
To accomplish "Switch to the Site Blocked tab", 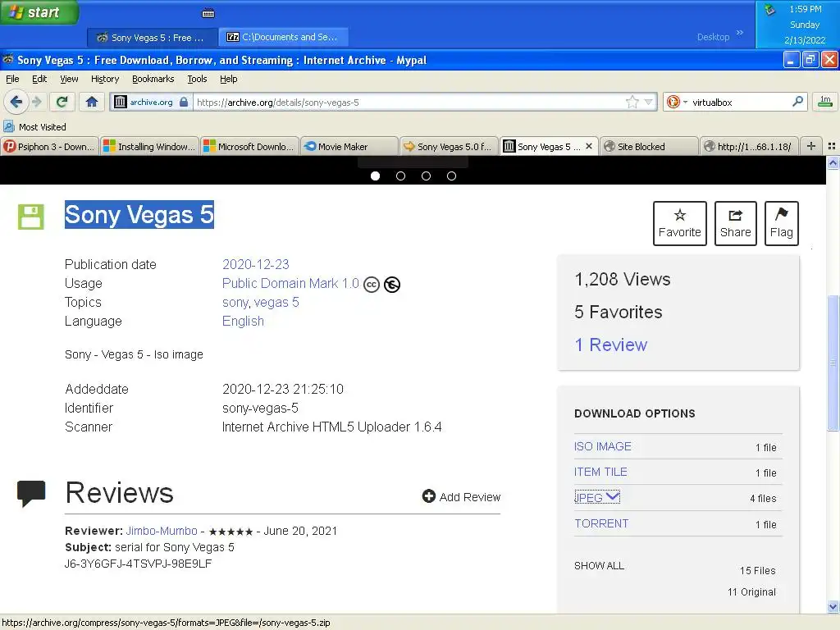I will pos(649,146).
